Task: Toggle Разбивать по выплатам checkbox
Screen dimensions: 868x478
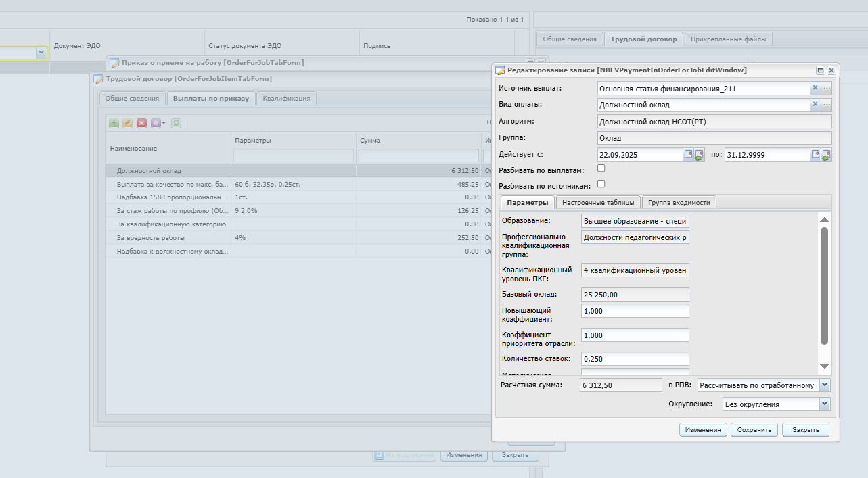Action: [601, 168]
